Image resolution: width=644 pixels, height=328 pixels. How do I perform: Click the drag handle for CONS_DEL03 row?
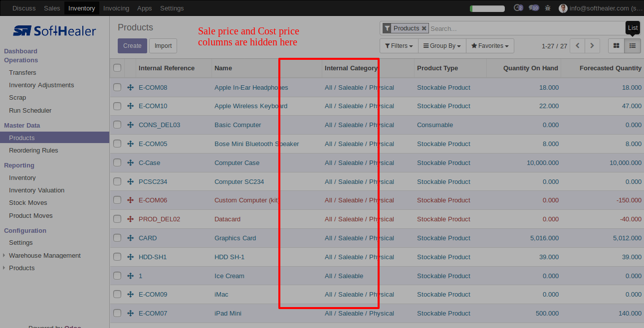[130, 125]
